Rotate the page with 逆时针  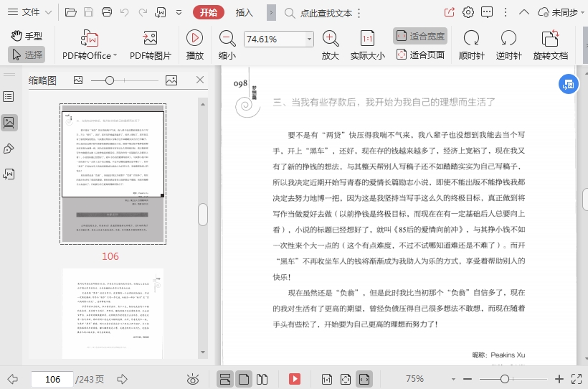pyautogui.click(x=508, y=38)
